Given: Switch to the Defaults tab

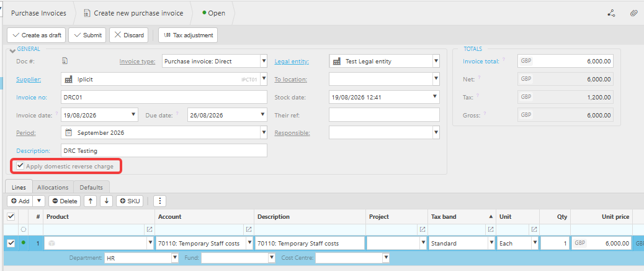Looking at the screenshot, I should tap(91, 187).
